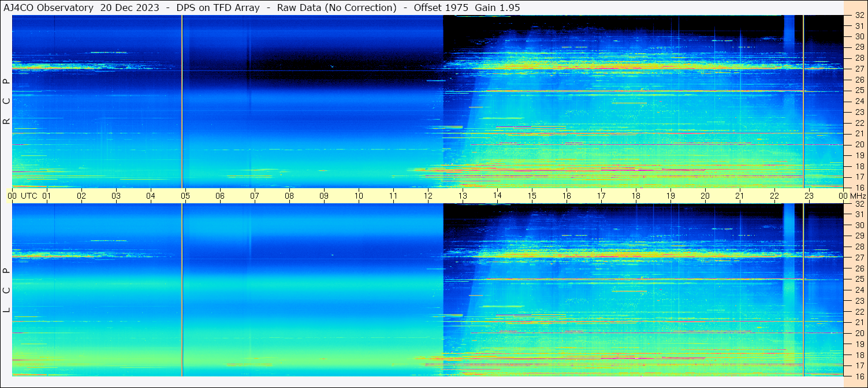The width and height of the screenshot is (868, 388).
Task: Select the date '20 Dec 2023' in header
Action: [x=130, y=8]
